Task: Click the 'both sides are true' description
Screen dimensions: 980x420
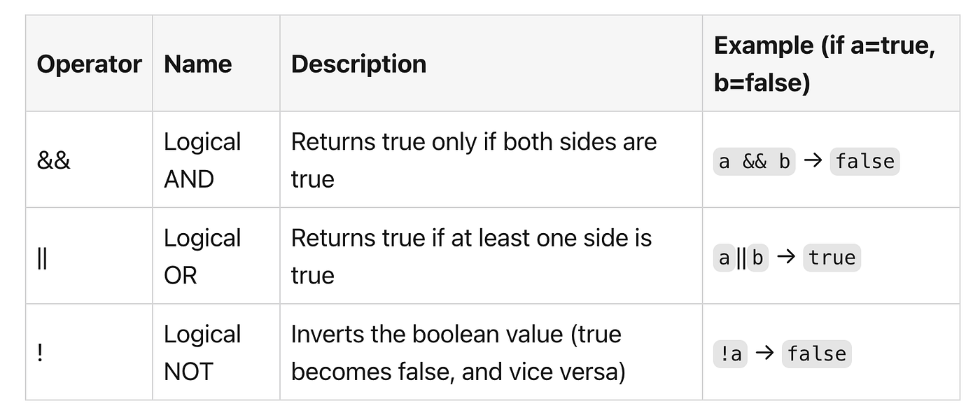Action: [x=474, y=160]
